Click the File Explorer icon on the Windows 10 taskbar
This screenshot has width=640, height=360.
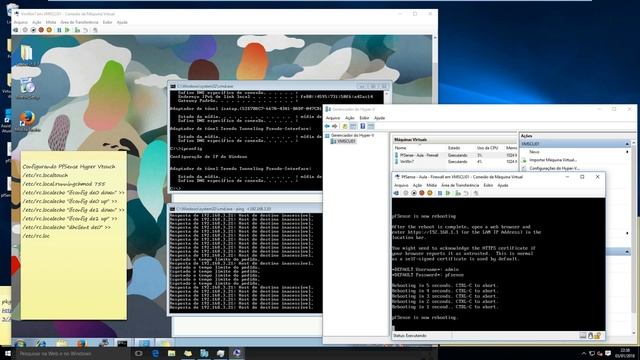pyautogui.click(x=171, y=353)
